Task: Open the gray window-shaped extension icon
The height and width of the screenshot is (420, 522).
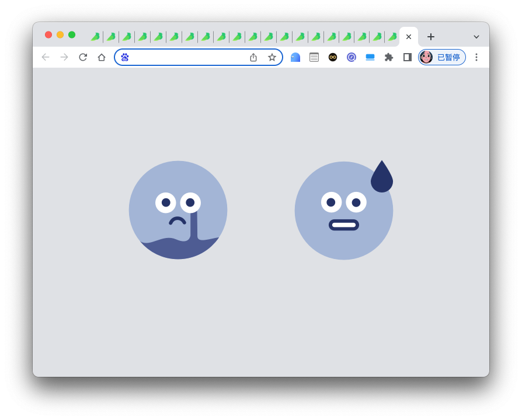Action: coord(314,57)
